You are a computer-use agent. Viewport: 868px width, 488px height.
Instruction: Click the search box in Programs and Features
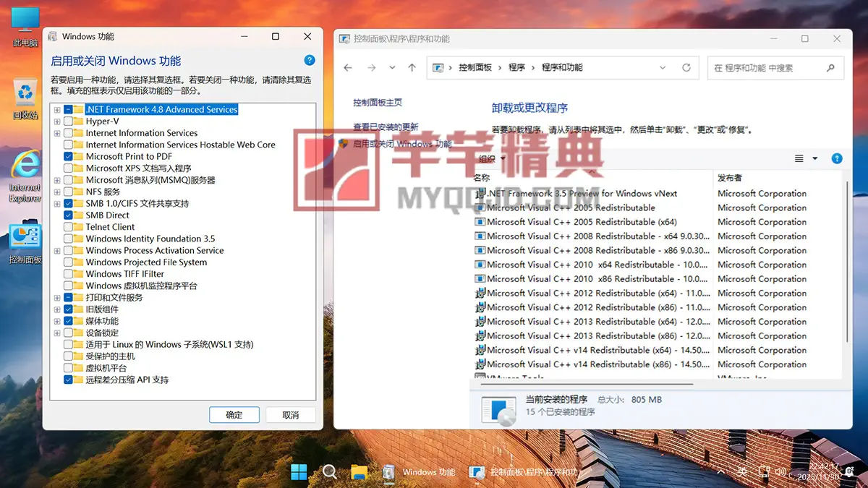[767, 68]
